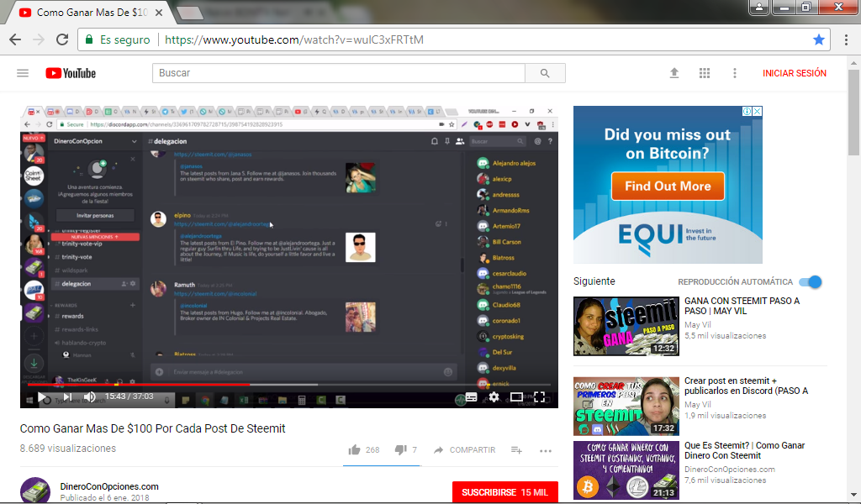Screen dimensions: 861x504
Task: Close the Como Ganar Mas tab
Action: (x=159, y=12)
